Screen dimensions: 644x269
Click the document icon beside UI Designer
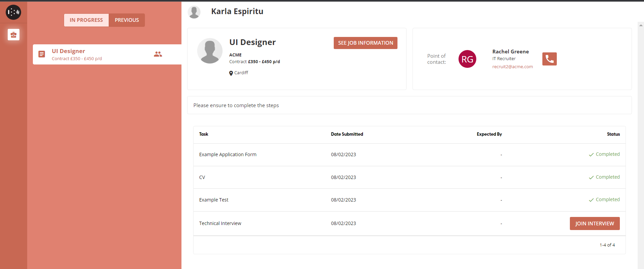tap(42, 54)
